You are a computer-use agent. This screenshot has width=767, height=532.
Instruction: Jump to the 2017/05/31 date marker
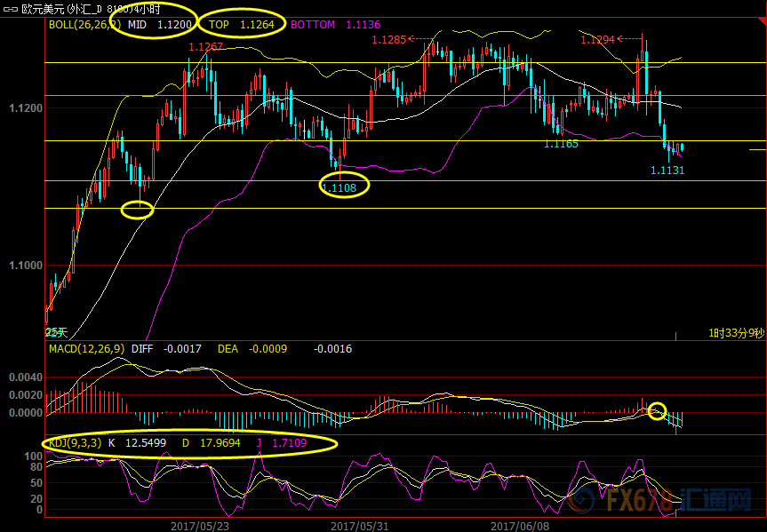point(360,527)
